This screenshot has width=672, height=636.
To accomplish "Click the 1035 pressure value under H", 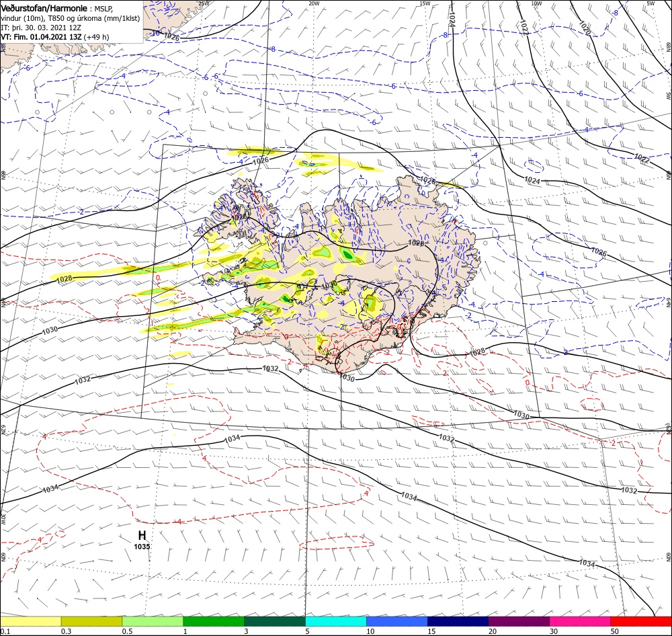I will pos(142,547).
